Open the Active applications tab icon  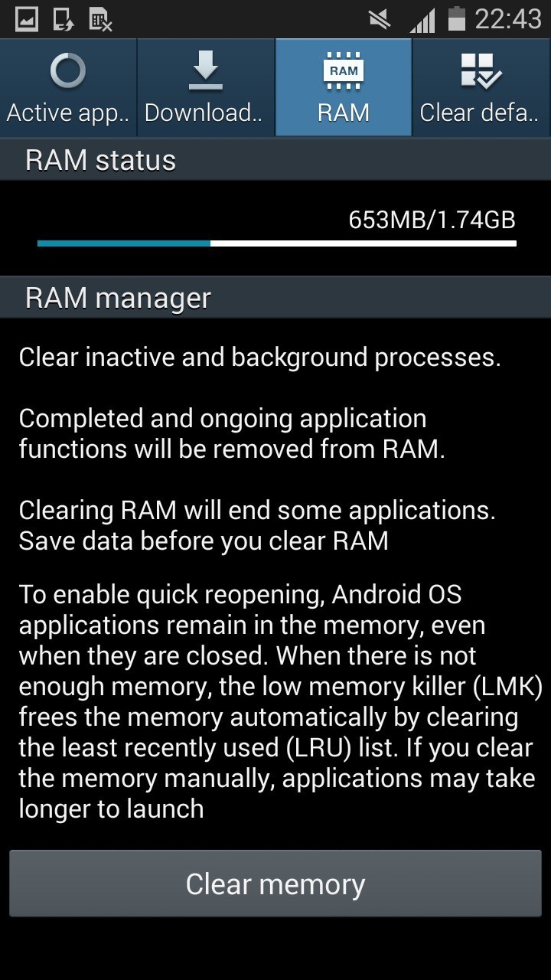68,72
